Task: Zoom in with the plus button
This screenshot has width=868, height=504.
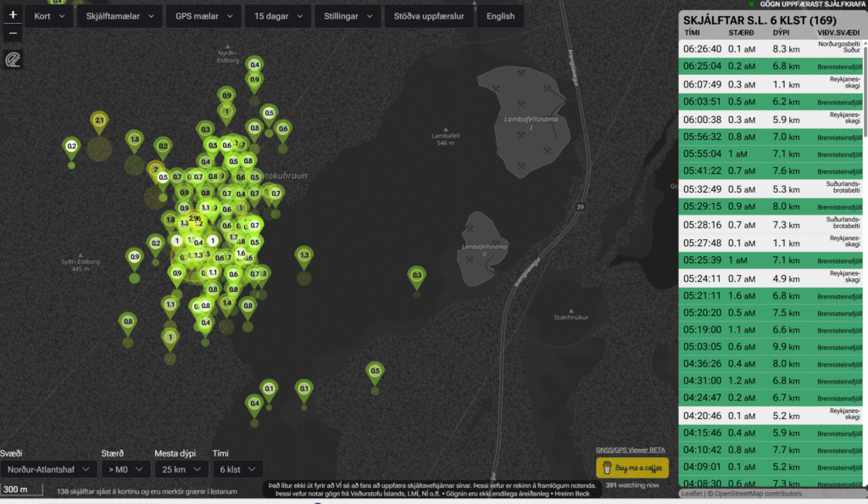Action: [x=13, y=15]
